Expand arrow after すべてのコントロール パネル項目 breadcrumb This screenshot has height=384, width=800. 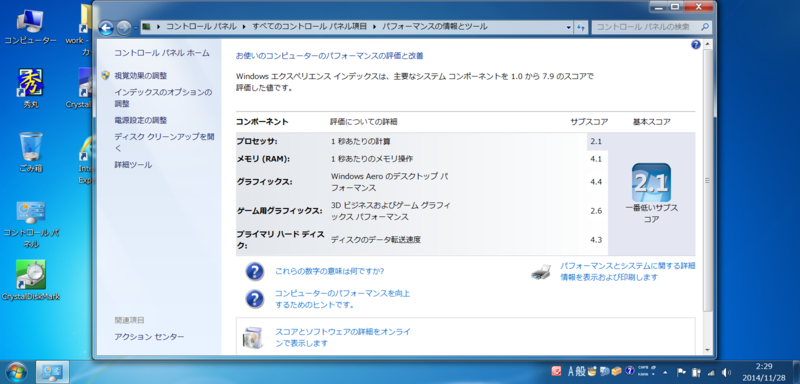(373, 27)
